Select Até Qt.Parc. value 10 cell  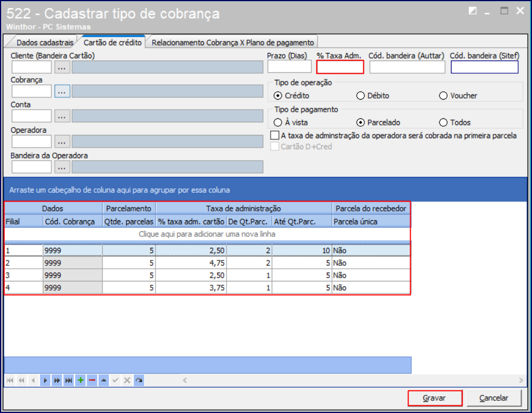302,251
